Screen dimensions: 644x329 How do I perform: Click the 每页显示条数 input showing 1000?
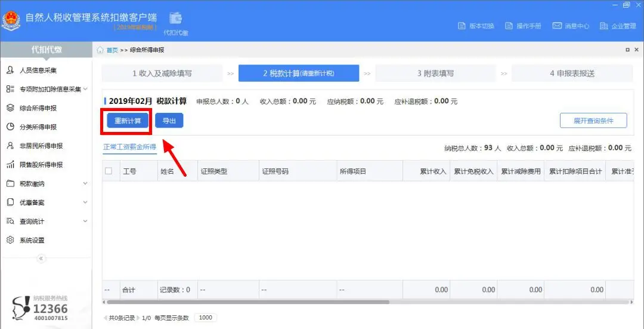click(x=205, y=318)
